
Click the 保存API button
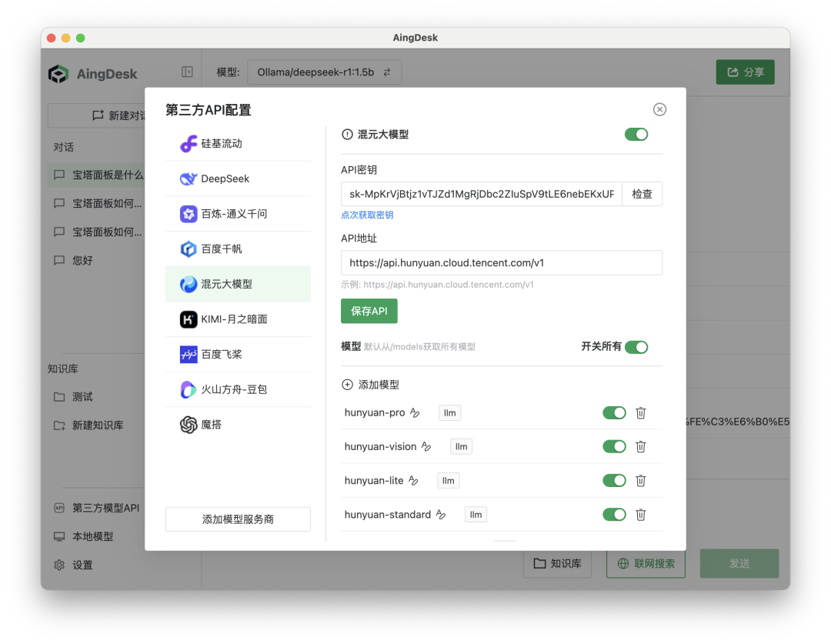(369, 311)
